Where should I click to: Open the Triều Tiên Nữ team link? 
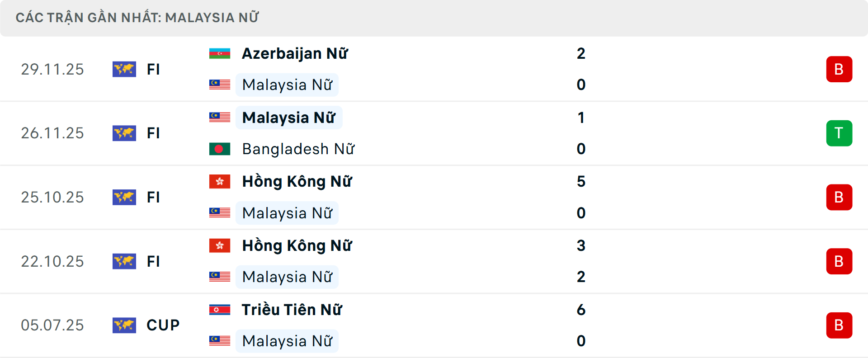pos(292,310)
